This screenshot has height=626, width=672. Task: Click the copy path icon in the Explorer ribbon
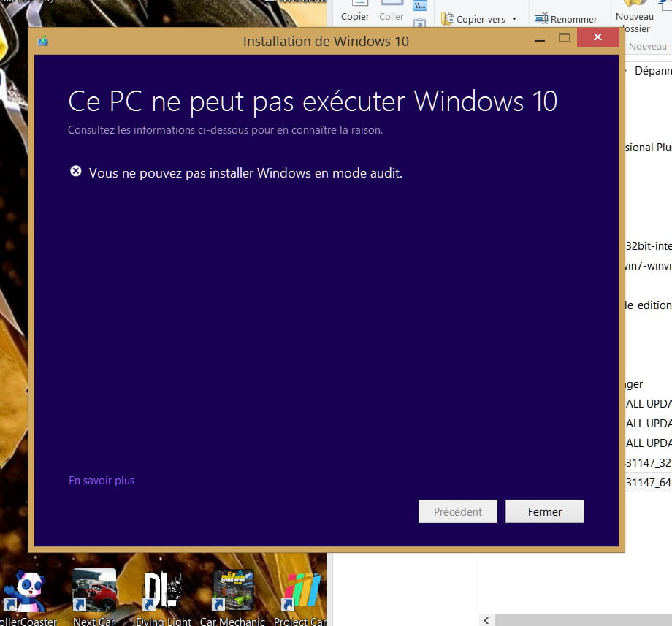point(420,6)
